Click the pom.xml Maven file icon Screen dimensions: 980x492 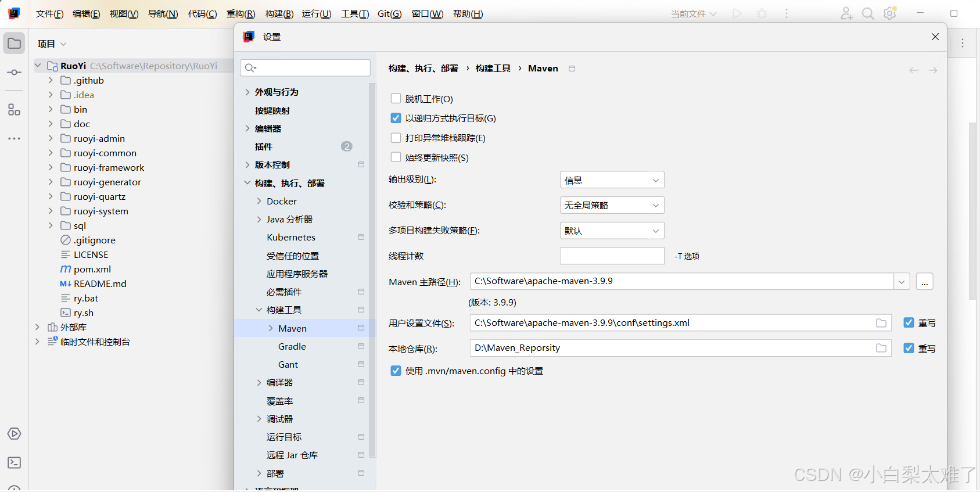point(66,269)
